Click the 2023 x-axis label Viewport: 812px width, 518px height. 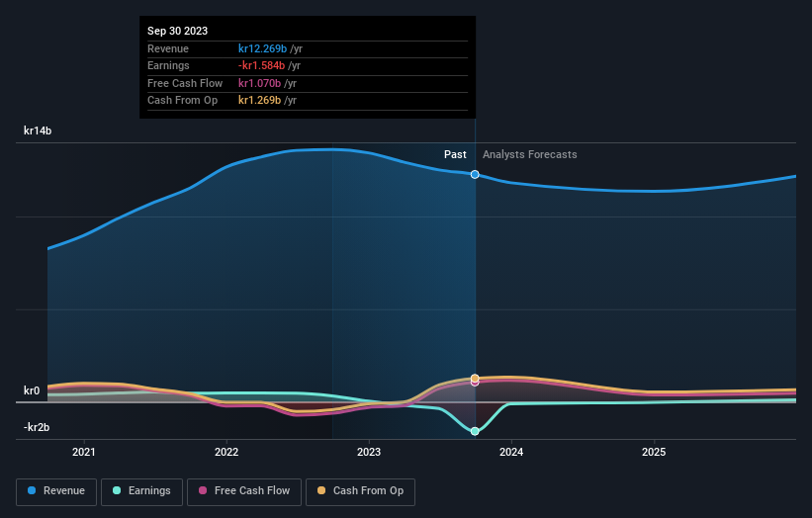[x=369, y=452]
